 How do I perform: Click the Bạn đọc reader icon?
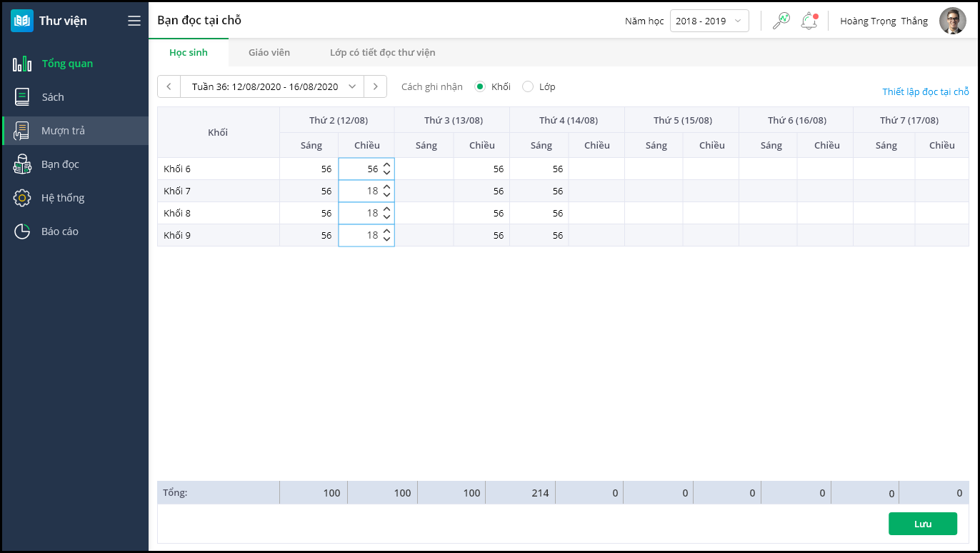(x=22, y=164)
